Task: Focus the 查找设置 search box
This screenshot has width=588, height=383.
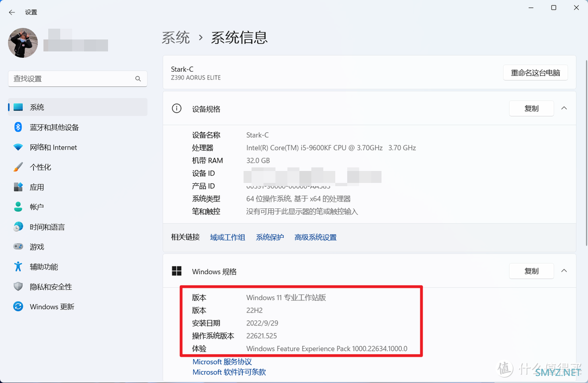Action: (x=78, y=79)
